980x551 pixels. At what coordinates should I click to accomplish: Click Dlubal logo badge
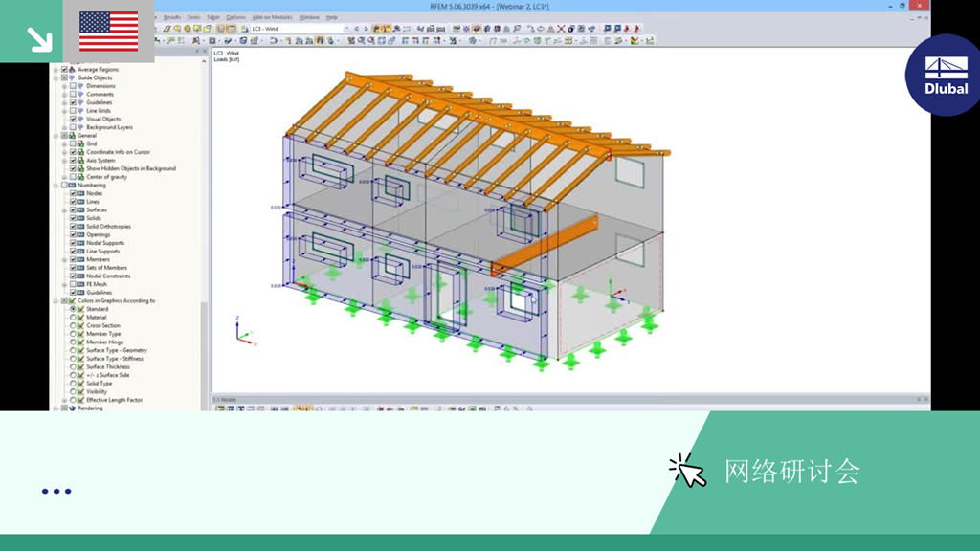pyautogui.click(x=945, y=75)
